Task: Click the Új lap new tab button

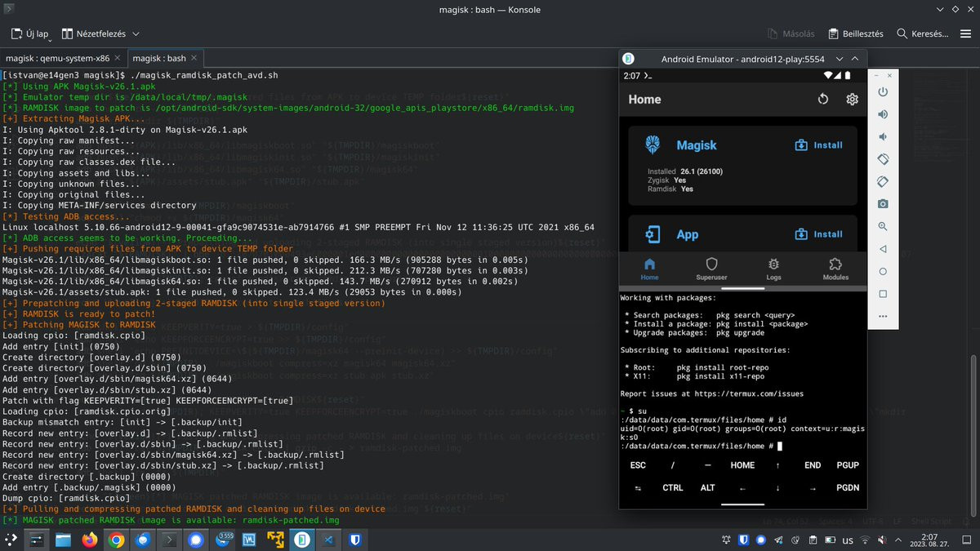Action: 29,34
